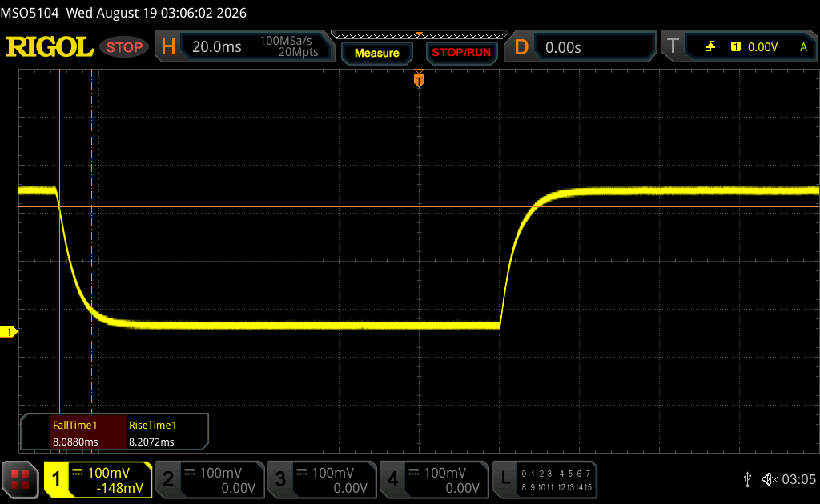Toggle channel 1 yellow label
This screenshot has height=504, width=820.
[x=56, y=479]
